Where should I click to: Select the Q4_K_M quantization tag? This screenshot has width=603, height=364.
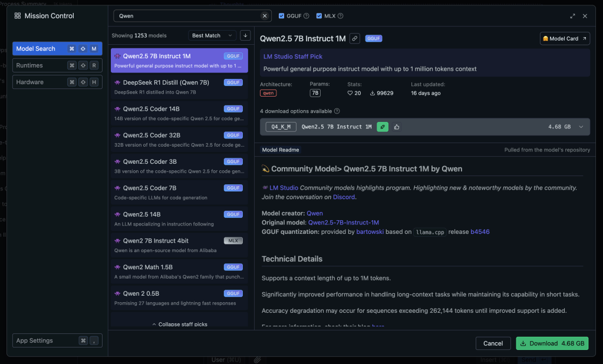281,127
